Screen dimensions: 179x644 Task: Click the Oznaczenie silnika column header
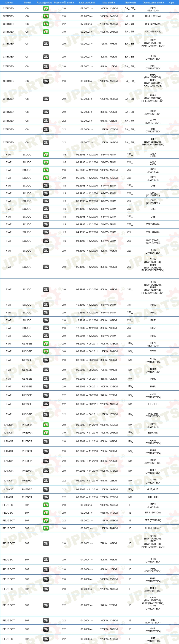(x=153, y=3)
